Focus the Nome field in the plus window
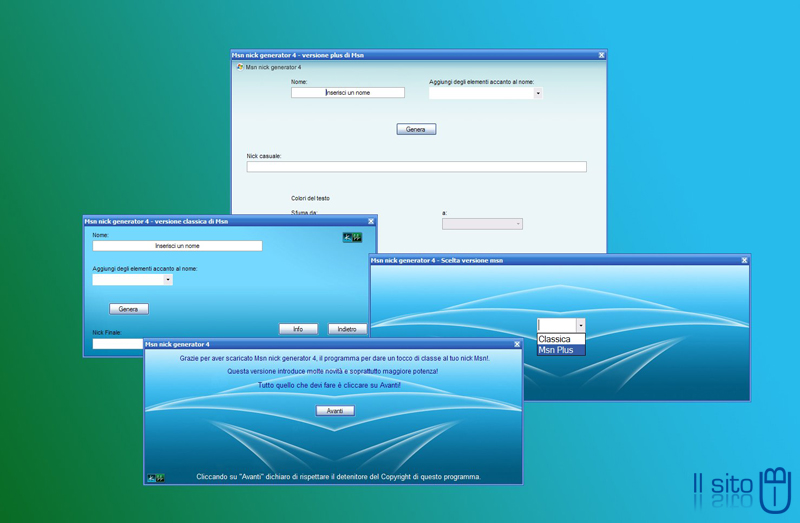The image size is (800, 523). coord(348,92)
